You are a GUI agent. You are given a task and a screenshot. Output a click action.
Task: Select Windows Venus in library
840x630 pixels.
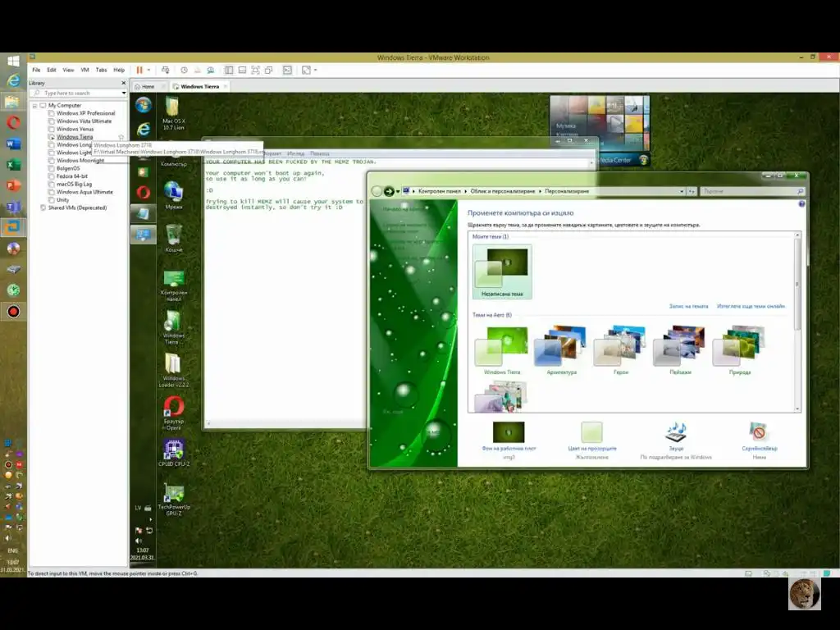75,129
